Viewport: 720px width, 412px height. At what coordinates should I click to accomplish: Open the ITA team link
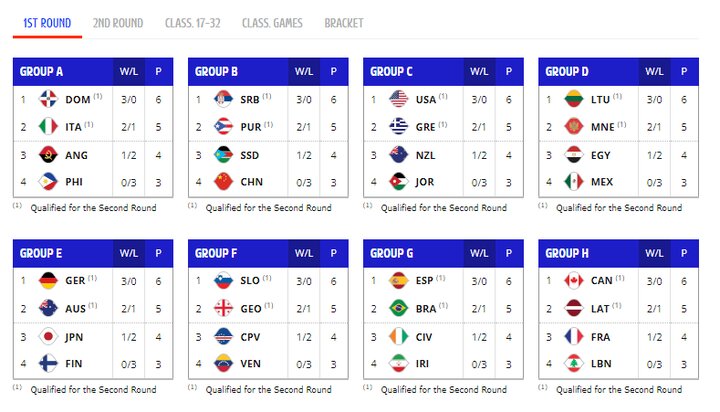pos(77,127)
